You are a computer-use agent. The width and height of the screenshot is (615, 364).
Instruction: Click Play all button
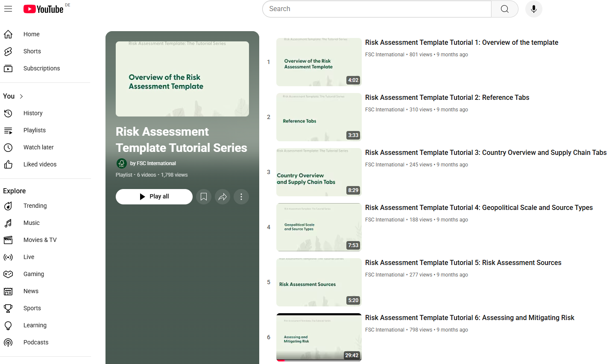[154, 197]
